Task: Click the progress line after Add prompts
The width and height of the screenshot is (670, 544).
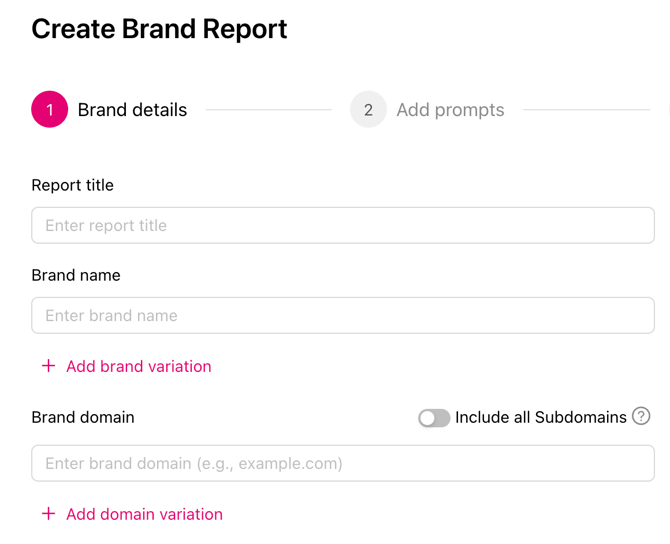Action: coord(586,110)
